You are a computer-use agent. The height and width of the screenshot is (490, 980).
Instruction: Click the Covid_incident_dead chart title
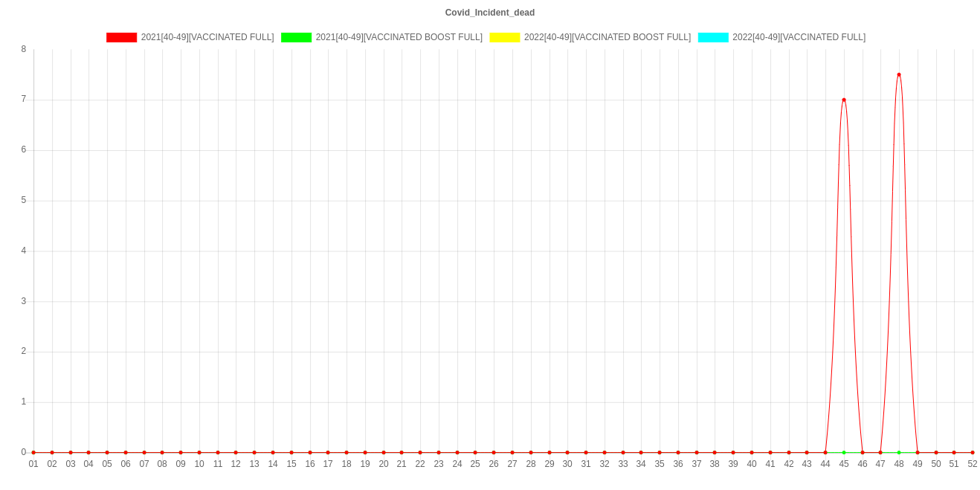coord(490,13)
